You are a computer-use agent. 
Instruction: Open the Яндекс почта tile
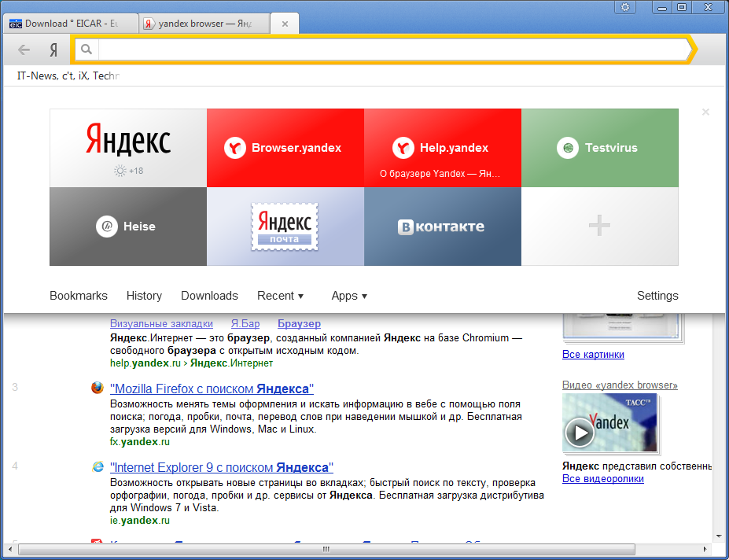click(x=285, y=227)
